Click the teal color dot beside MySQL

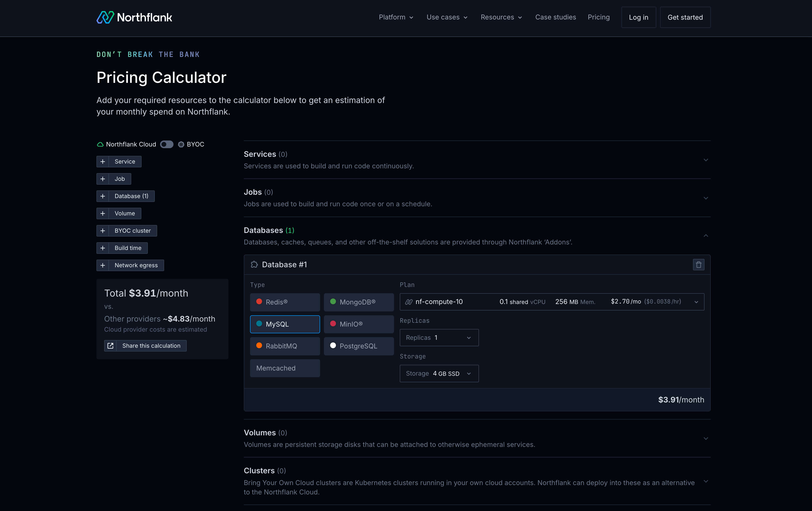259,324
